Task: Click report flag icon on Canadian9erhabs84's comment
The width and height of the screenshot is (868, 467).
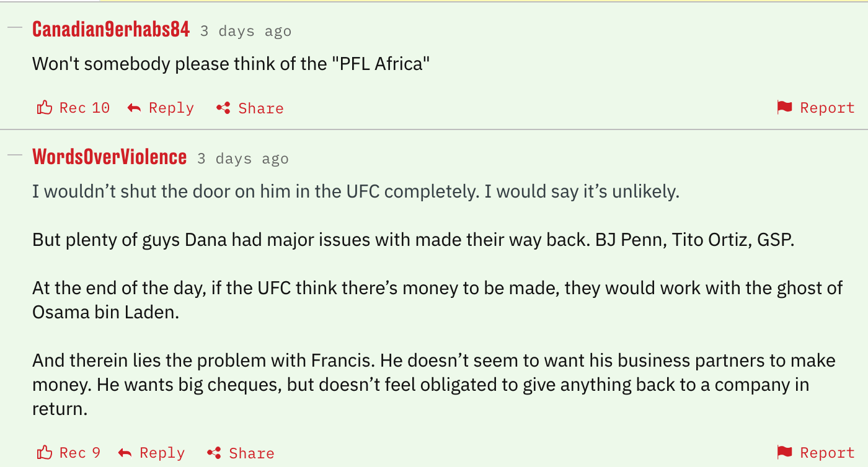Action: (784, 108)
